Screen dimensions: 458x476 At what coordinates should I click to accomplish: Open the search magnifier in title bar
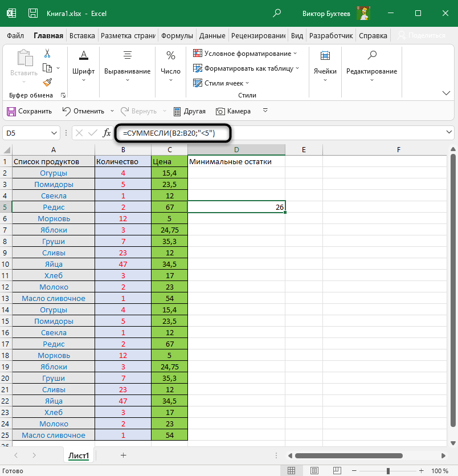277,13
